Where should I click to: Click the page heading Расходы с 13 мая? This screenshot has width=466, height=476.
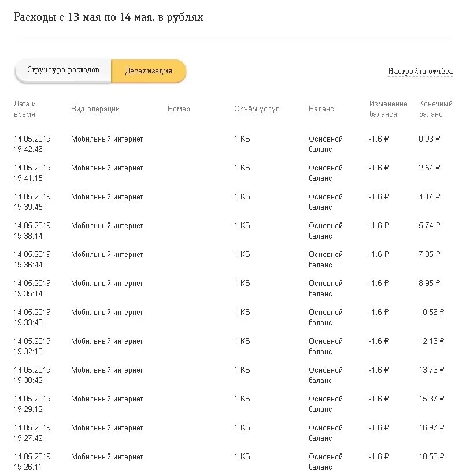tap(109, 17)
